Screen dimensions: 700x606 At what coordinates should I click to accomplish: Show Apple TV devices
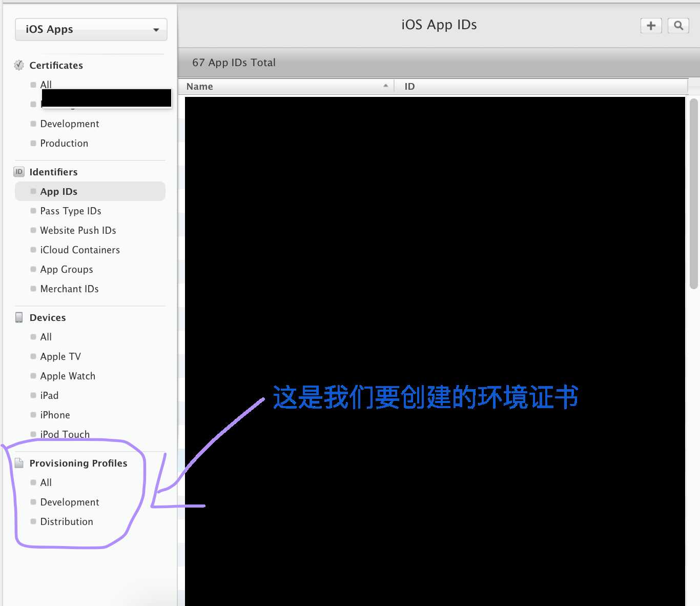tap(60, 356)
